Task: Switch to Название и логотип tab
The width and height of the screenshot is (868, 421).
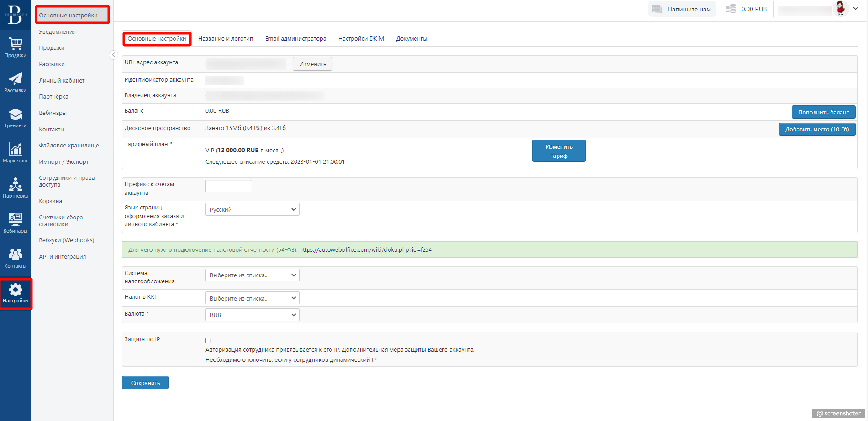Action: [226, 39]
